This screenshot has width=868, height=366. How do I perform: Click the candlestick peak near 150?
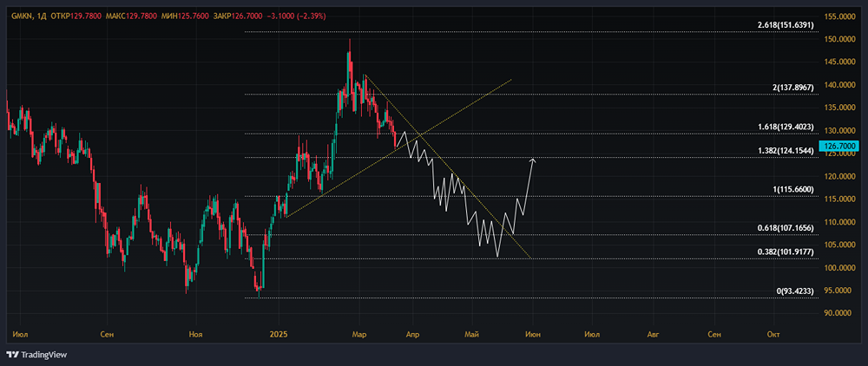click(349, 41)
